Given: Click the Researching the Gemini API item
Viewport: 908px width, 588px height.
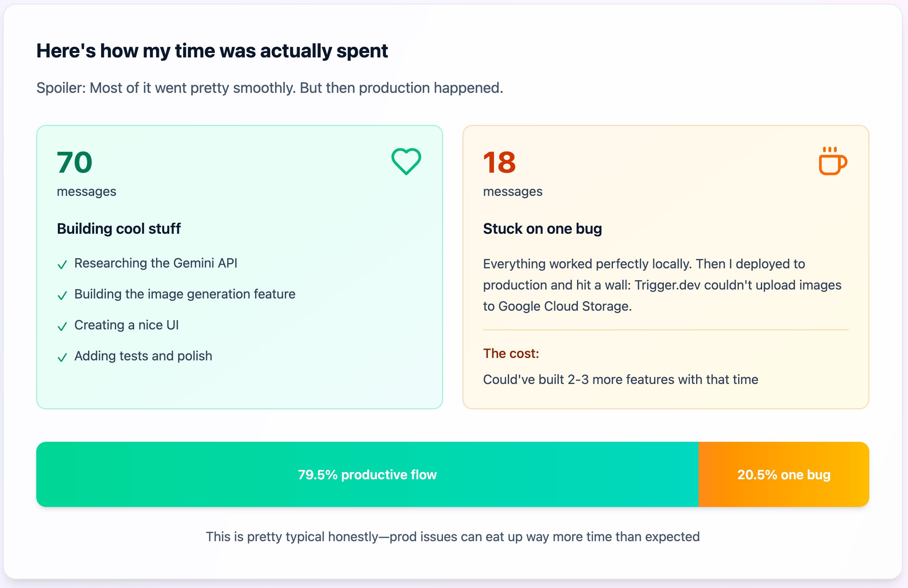Looking at the screenshot, I should (156, 263).
